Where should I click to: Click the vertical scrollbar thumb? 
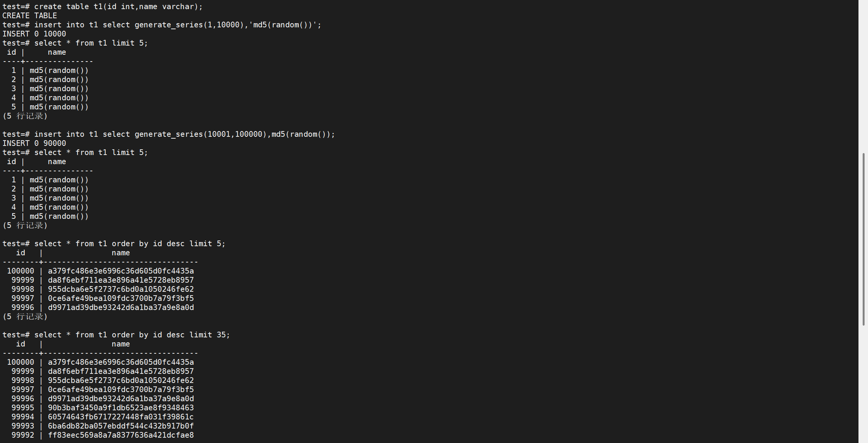click(x=863, y=239)
